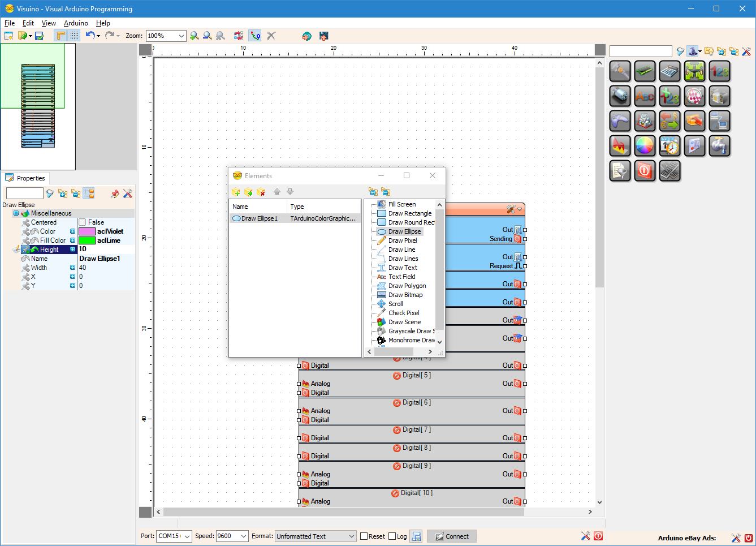This screenshot has height=546, width=756.
Task: Toggle the grid display on the toolbar
Action: [x=75, y=35]
